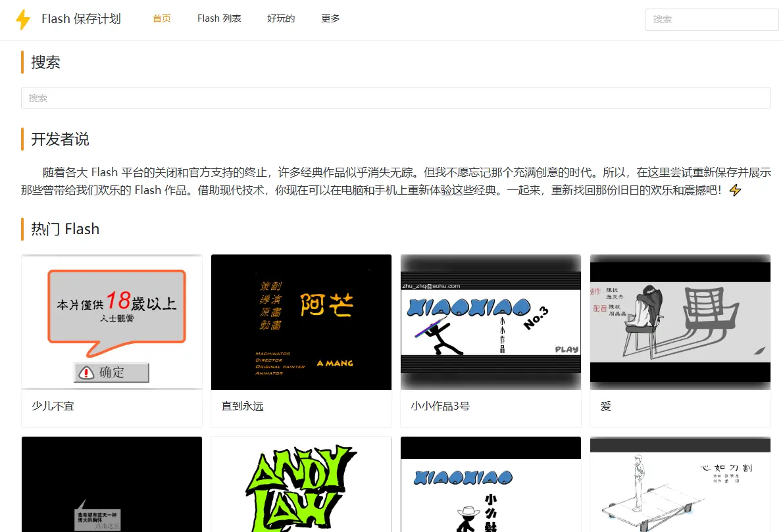Open the 爱 Flash thumbnail
783x532 pixels.
pyautogui.click(x=680, y=322)
